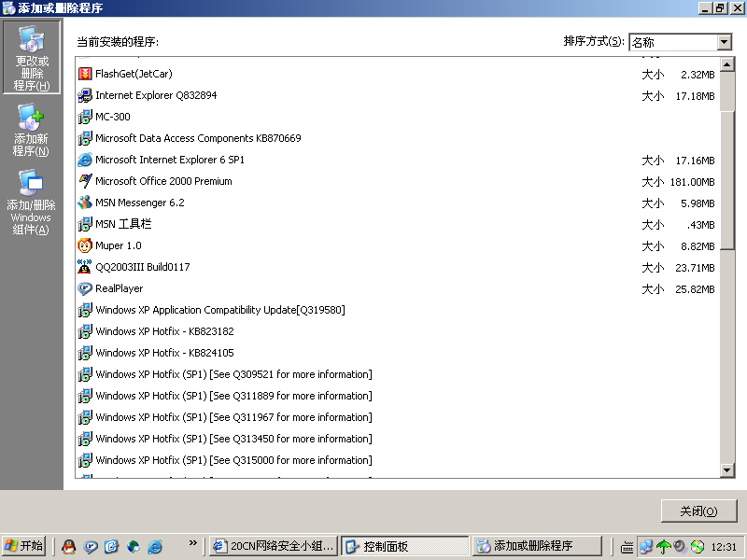Open the 开始 Start menu
Image resolution: width=747 pixels, height=560 pixels.
[x=24, y=546]
